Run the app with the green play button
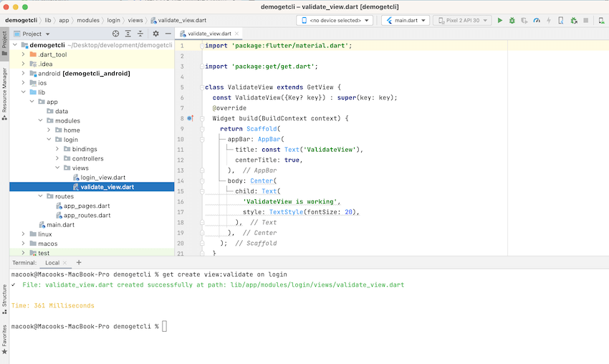The width and height of the screenshot is (609, 364). 500,21
